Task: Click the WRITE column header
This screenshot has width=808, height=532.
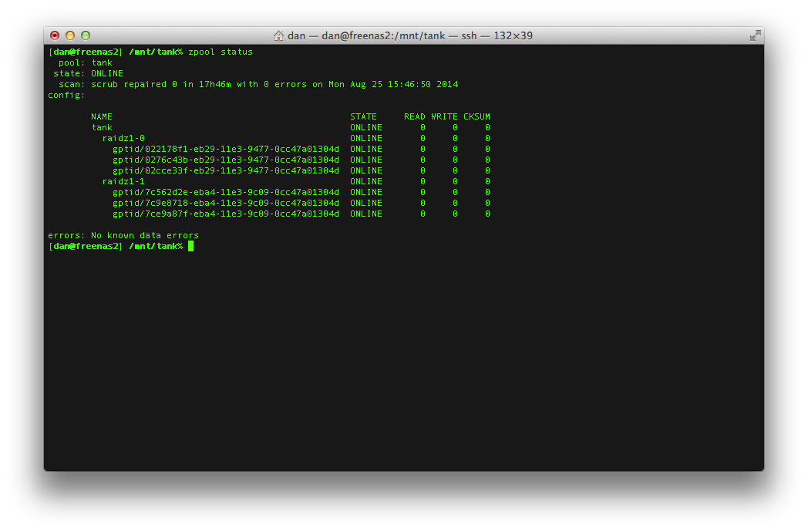Action: (x=444, y=117)
